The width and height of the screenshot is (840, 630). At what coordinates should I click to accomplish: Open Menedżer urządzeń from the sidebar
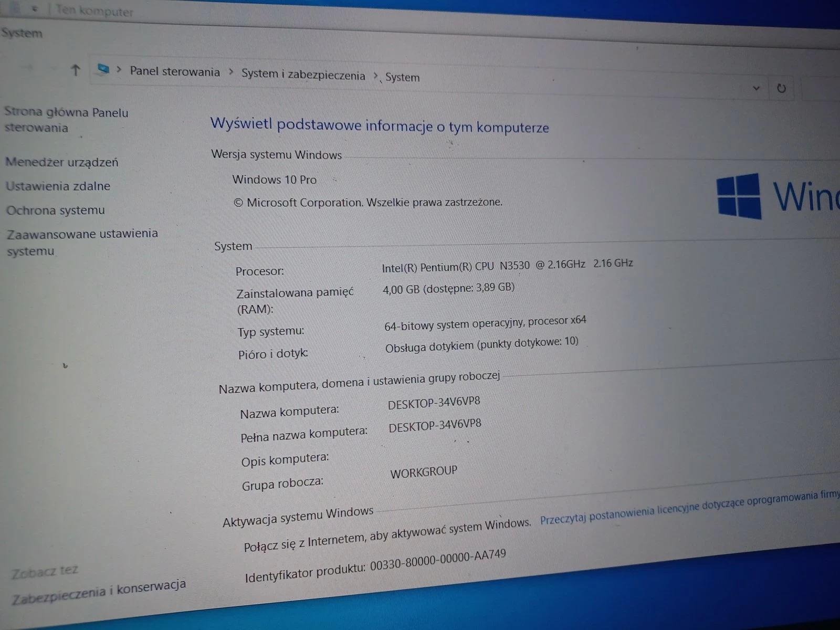[x=62, y=162]
